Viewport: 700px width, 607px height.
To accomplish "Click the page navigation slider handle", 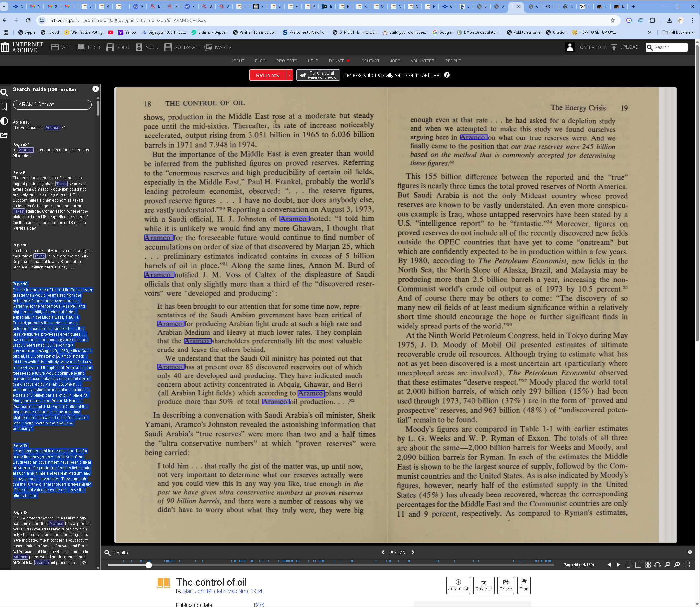I will point(149,565).
